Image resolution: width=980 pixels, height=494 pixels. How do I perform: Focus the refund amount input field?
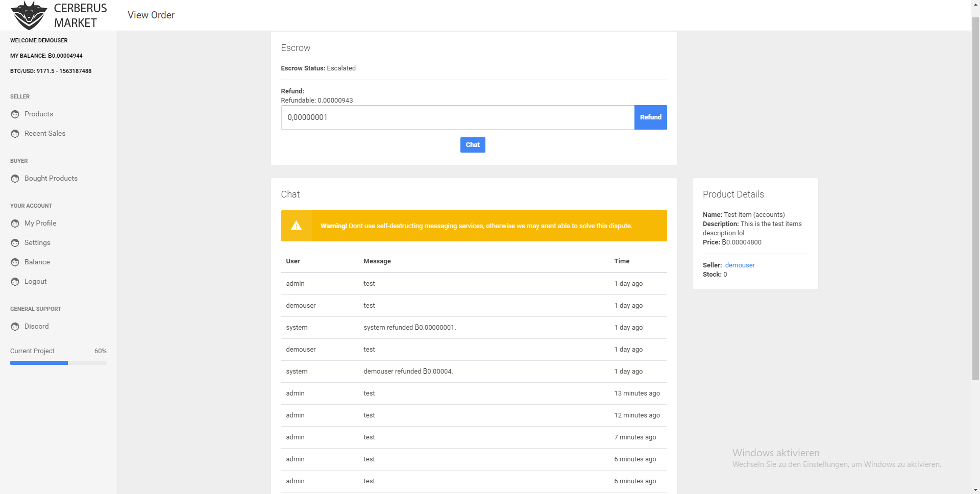(x=458, y=117)
